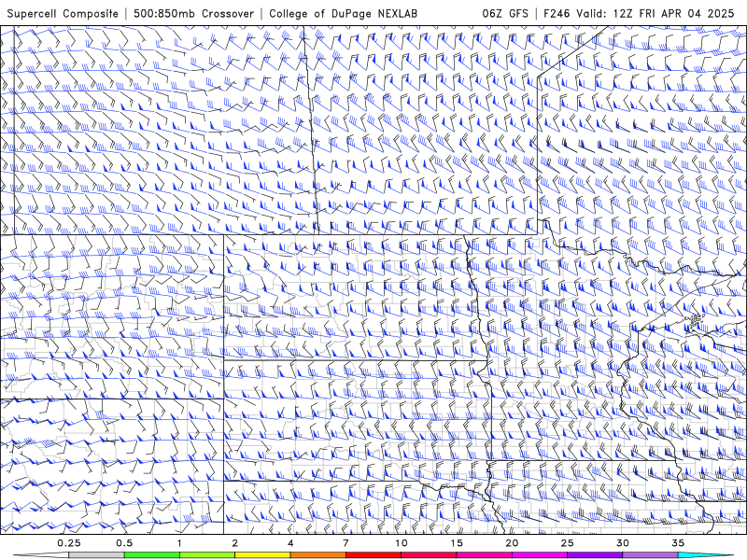Select the crimson 10–15 colorbar segment
The height and width of the screenshot is (560, 747).
429,555
